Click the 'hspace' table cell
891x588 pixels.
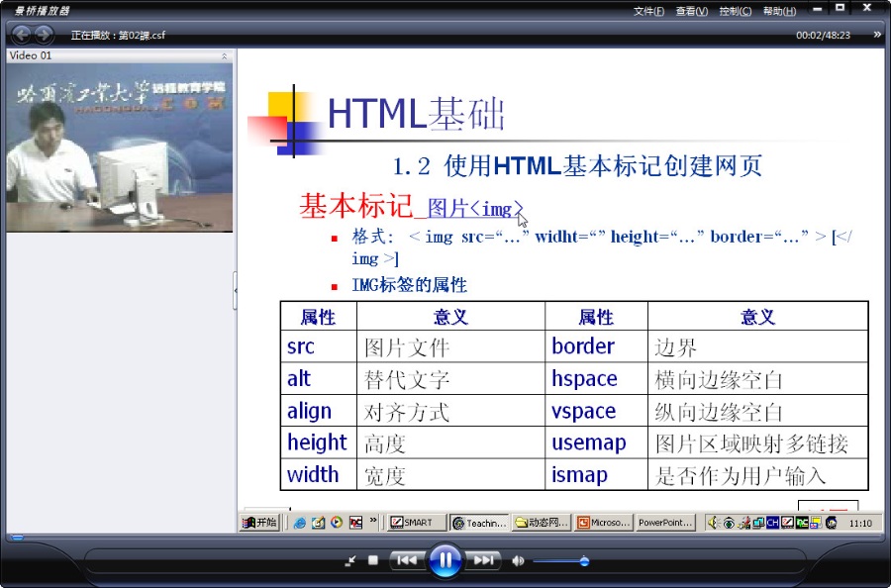point(597,378)
